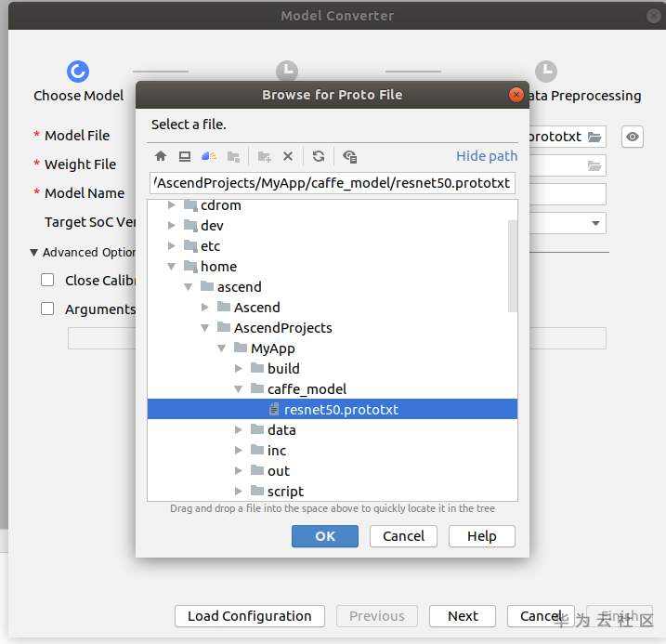This screenshot has height=644, width=666.
Task: Collapse the caffe_model folder
Action: pyautogui.click(x=239, y=388)
